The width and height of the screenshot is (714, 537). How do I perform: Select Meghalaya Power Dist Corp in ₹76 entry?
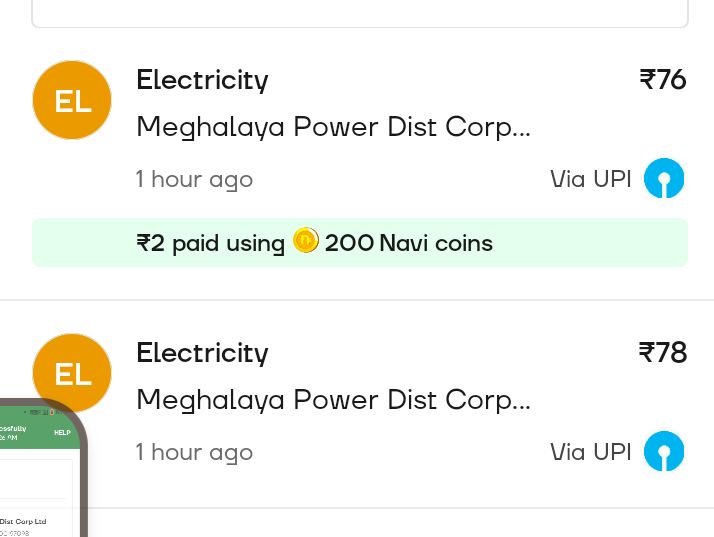click(333, 127)
